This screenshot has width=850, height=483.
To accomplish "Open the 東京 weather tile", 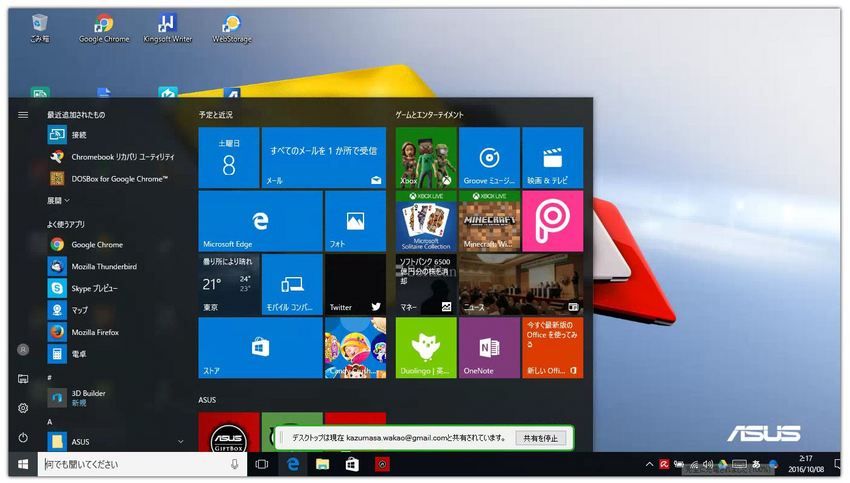I will tap(229, 285).
